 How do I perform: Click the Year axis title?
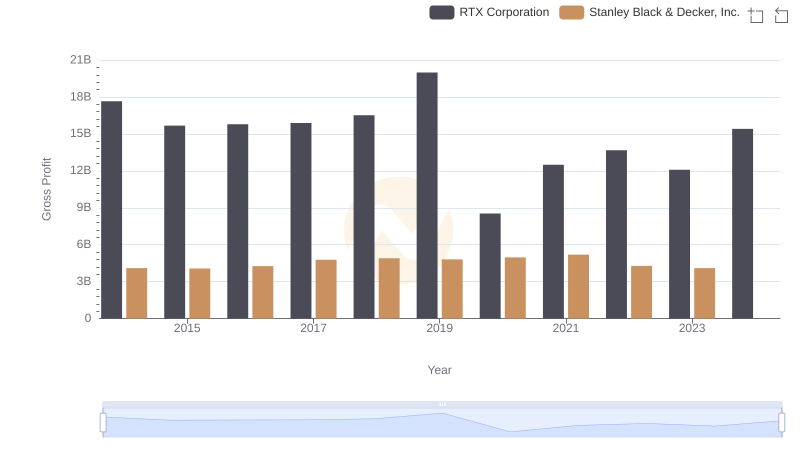(x=439, y=370)
